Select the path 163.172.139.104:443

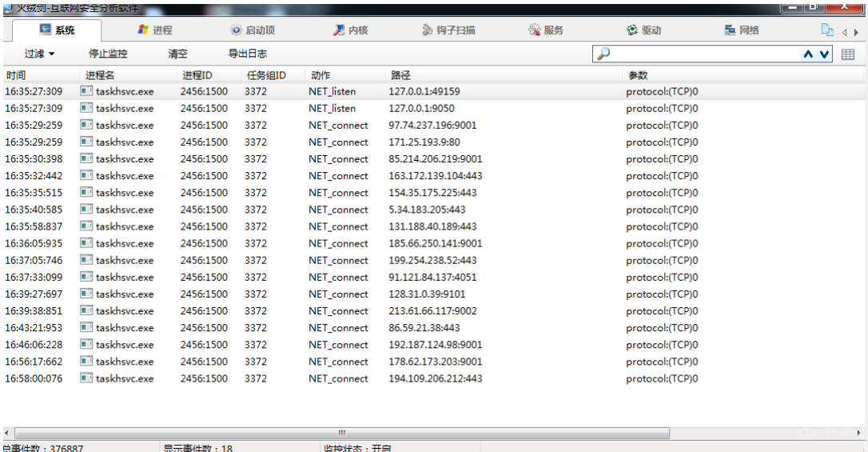(435, 176)
